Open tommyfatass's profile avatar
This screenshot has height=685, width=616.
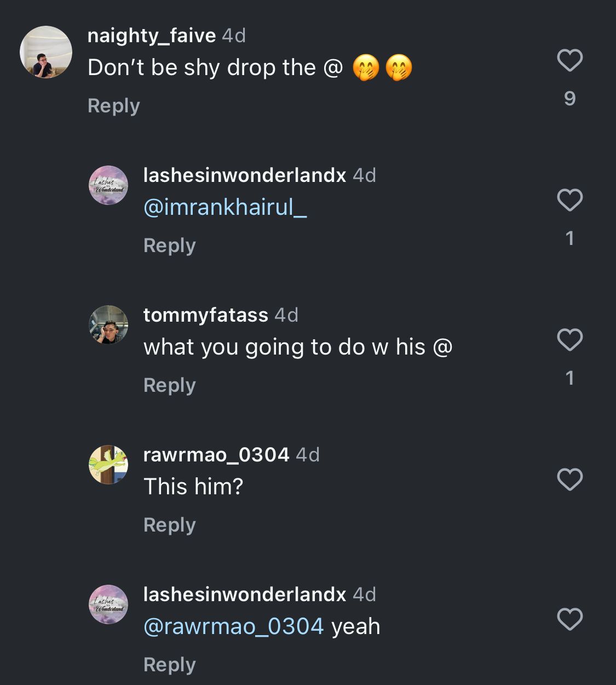[108, 325]
